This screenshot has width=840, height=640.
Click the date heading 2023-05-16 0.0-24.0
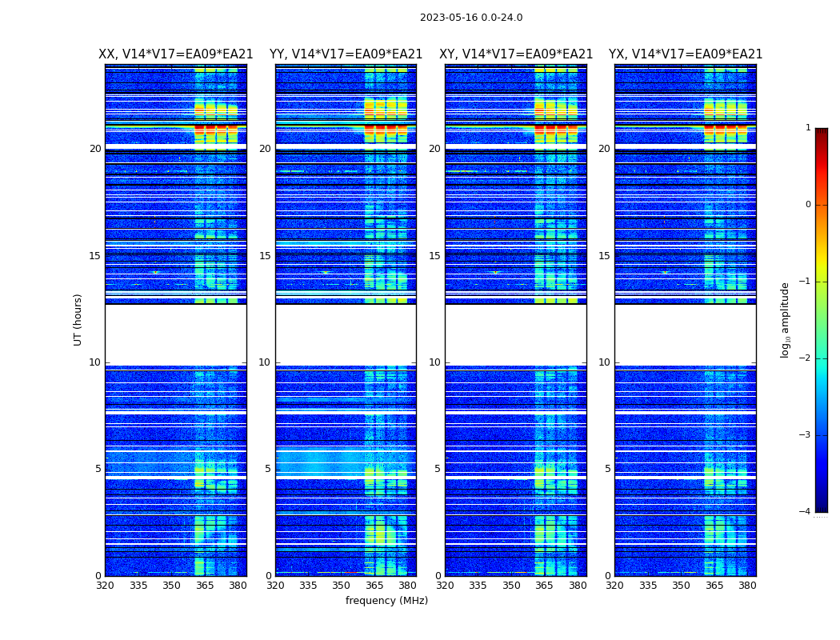point(471,17)
